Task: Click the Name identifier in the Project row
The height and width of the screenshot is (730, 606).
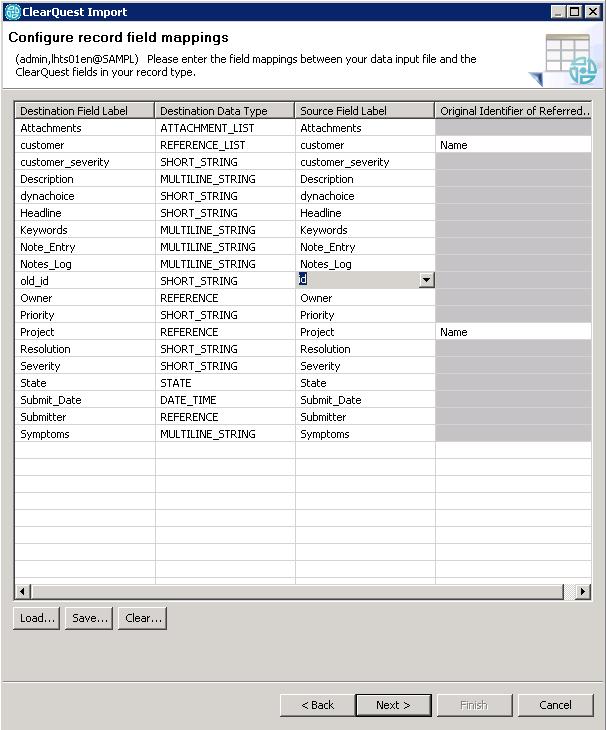Action: coord(513,332)
